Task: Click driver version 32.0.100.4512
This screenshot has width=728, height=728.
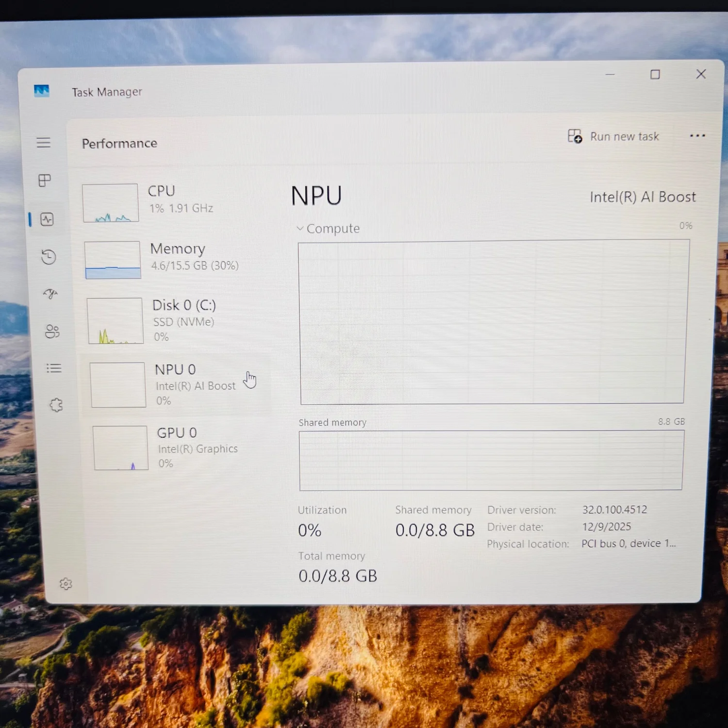Action: coord(615,510)
